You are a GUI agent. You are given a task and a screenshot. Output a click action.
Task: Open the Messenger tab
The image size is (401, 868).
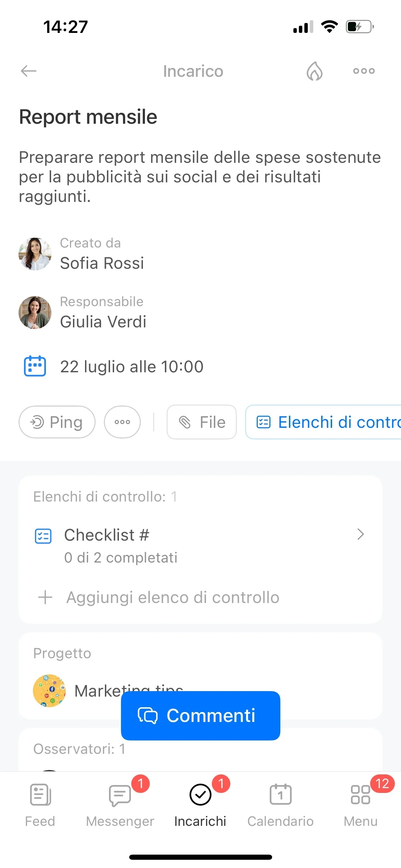pos(120,804)
